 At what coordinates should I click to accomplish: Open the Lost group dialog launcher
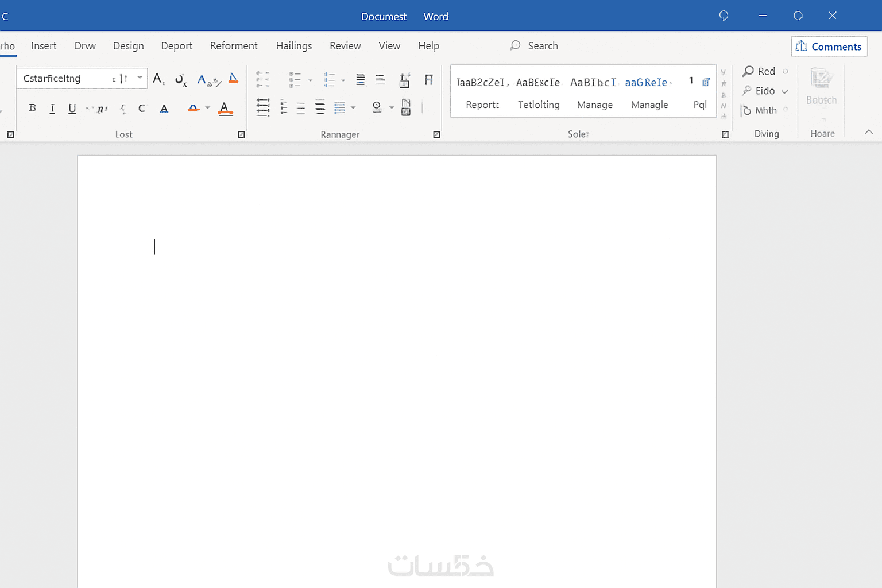[241, 135]
